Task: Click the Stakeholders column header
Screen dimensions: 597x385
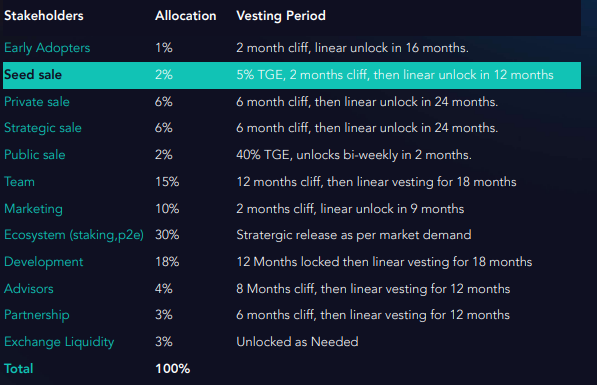Action: click(x=44, y=16)
